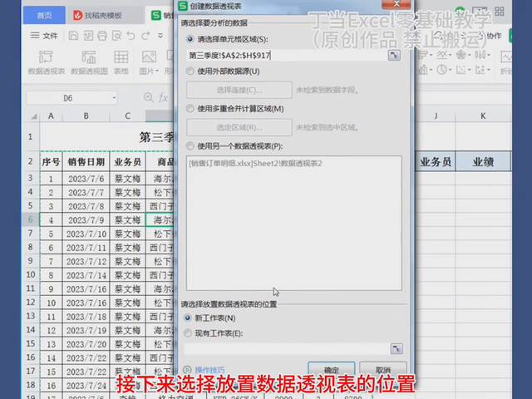Click the export-to-PDF icon beside Save
This screenshot has width=532, height=399.
[88, 36]
